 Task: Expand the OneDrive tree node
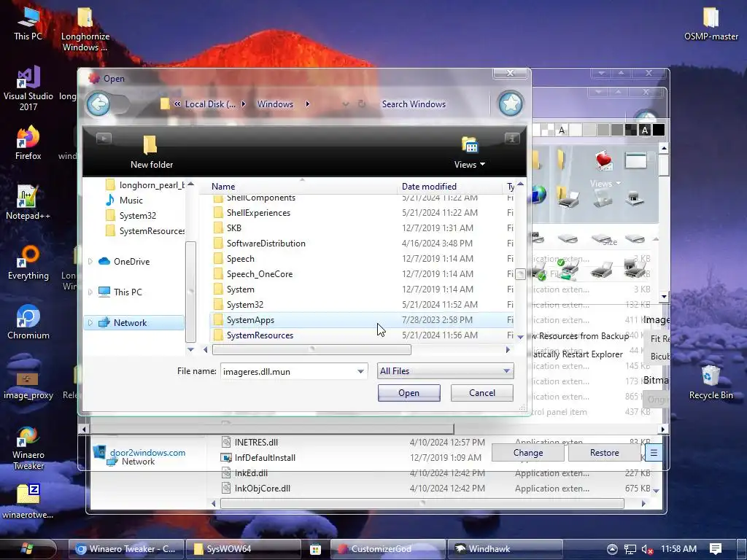[x=90, y=262]
